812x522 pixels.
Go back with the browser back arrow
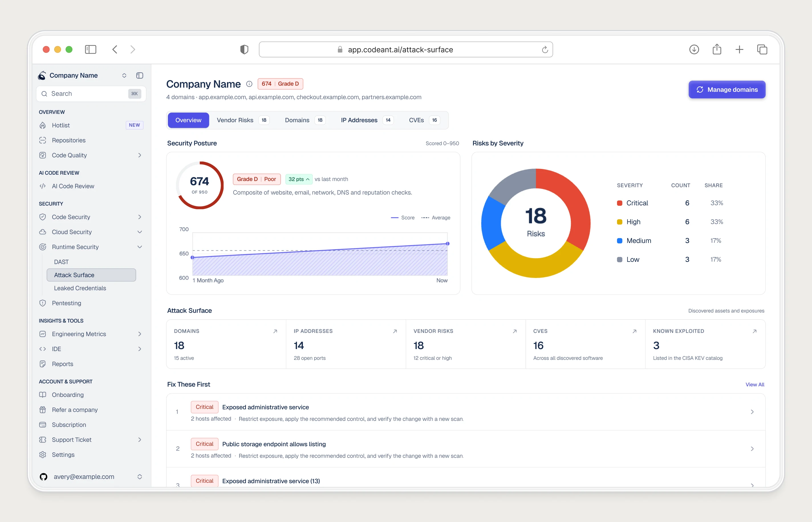pos(115,50)
